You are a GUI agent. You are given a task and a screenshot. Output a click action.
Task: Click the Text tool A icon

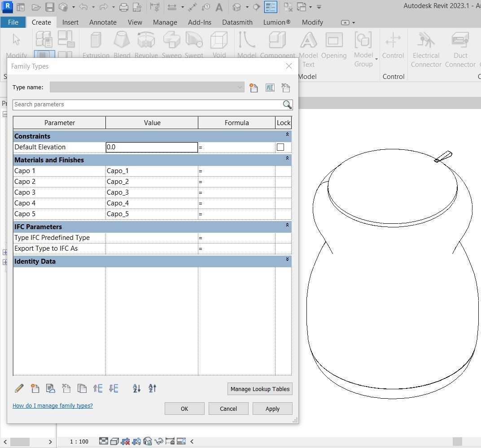click(x=219, y=7)
